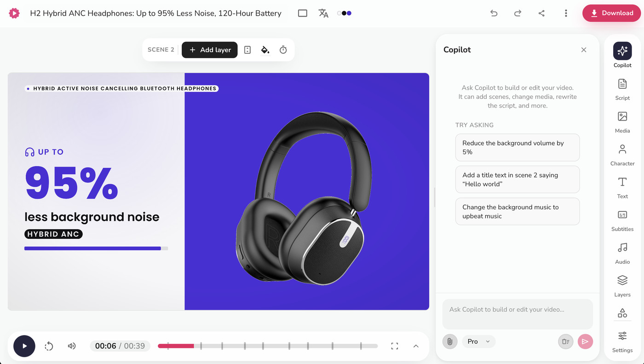644x364 pixels.
Task: Select suggestion "Change the background music to upbeat"
Action: click(x=517, y=212)
